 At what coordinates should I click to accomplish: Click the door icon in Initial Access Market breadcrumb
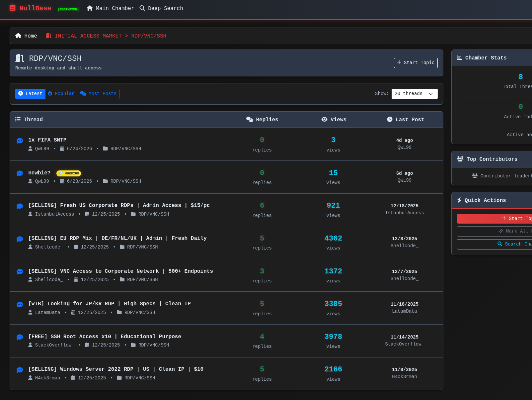coord(48,36)
